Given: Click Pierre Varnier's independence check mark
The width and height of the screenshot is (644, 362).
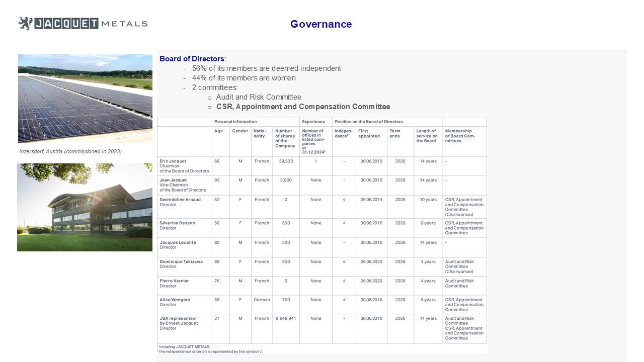Looking at the screenshot, I should tap(344, 281).
